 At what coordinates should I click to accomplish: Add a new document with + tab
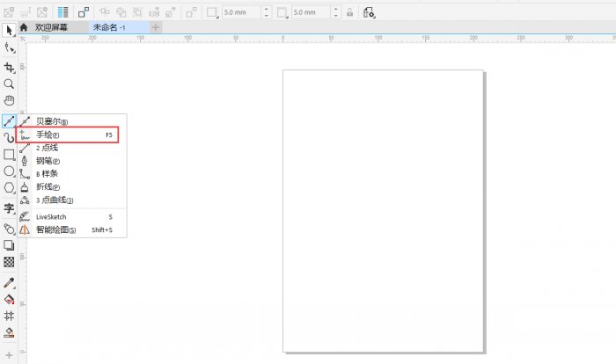[156, 27]
